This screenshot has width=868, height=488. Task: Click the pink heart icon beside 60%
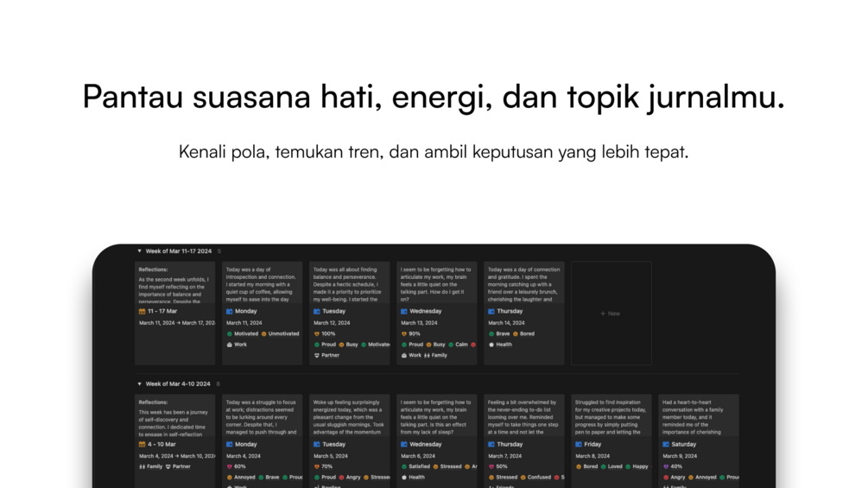coord(230,466)
